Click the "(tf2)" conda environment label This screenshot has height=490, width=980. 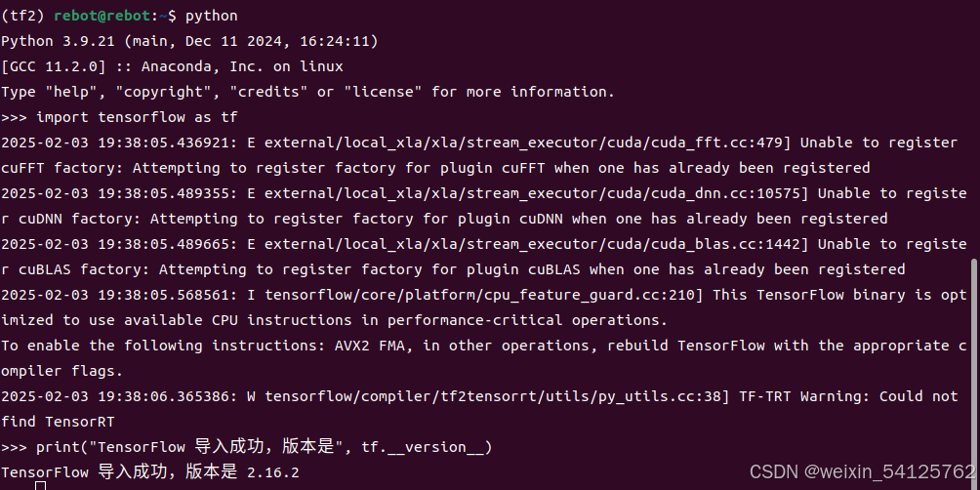point(23,16)
